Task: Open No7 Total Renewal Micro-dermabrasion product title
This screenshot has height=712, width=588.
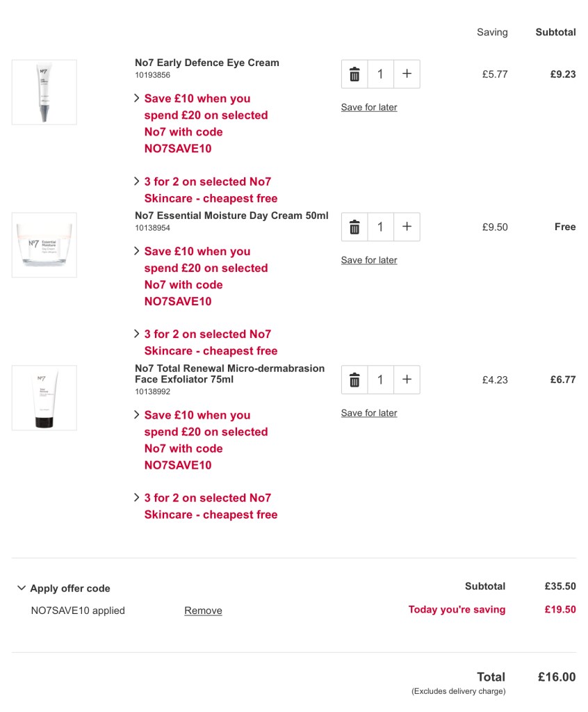Action: [229, 373]
